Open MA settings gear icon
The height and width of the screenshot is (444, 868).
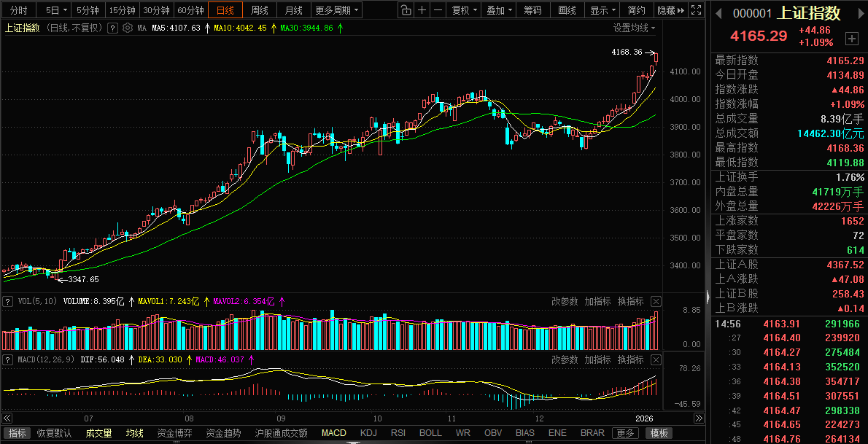pos(128,28)
